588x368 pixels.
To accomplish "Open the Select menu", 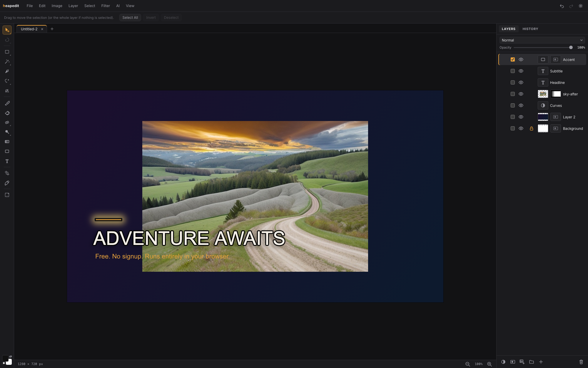I will 90,6.
